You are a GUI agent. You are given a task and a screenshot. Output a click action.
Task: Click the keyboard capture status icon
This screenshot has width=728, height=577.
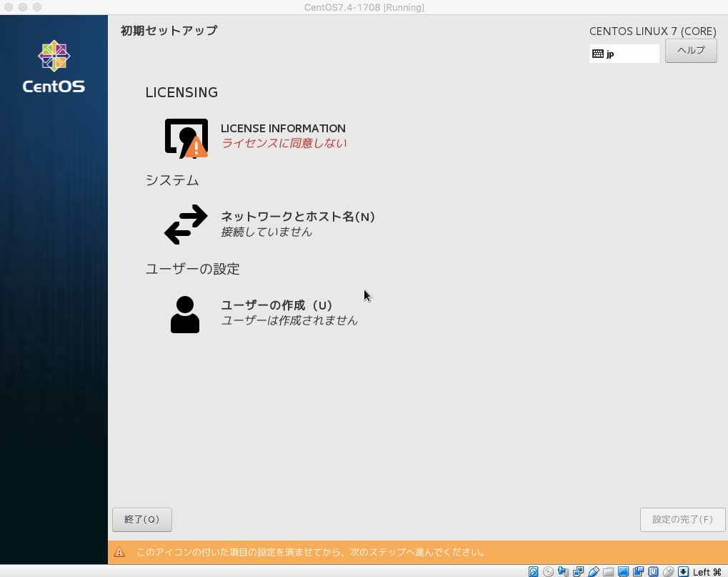coord(682,571)
